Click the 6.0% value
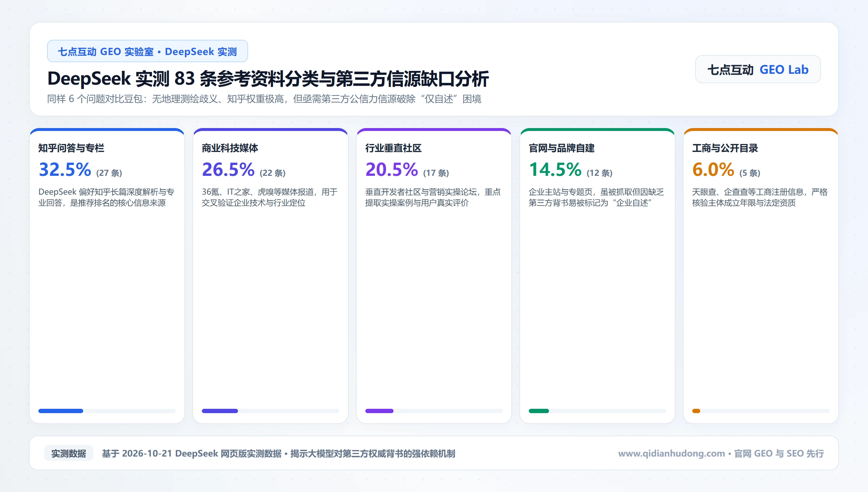The width and height of the screenshot is (868, 492). (x=713, y=170)
